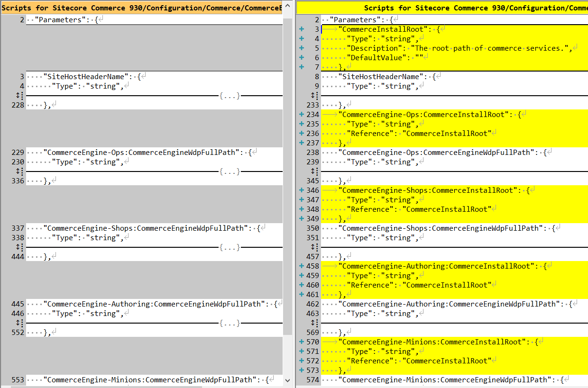
Task: Expand hidden lines after line 230 in left pane
Action: click(x=19, y=171)
